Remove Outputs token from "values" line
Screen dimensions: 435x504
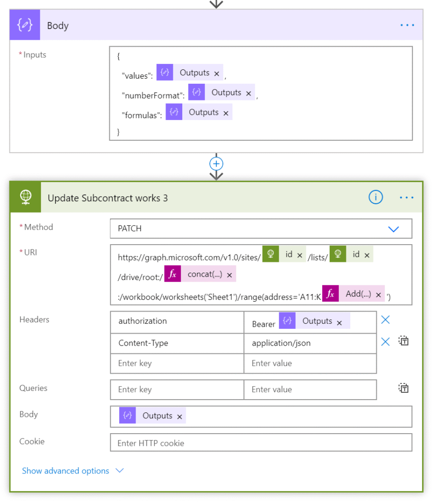pyautogui.click(x=217, y=74)
